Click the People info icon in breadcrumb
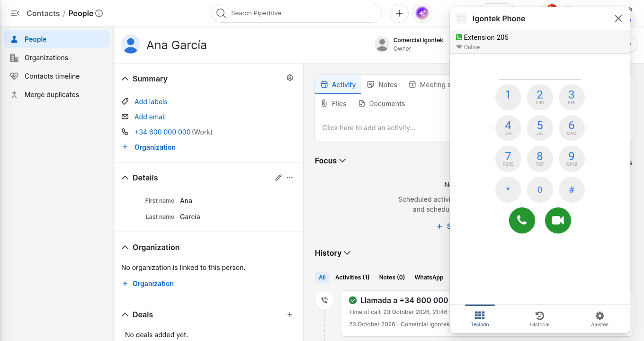The image size is (644, 341). click(99, 13)
